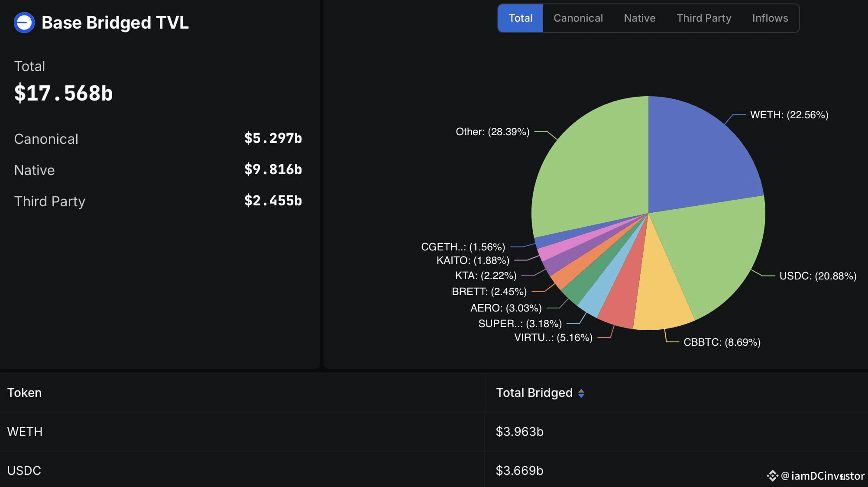Click the SUPER..: (3.18%) chart label

coord(520,324)
